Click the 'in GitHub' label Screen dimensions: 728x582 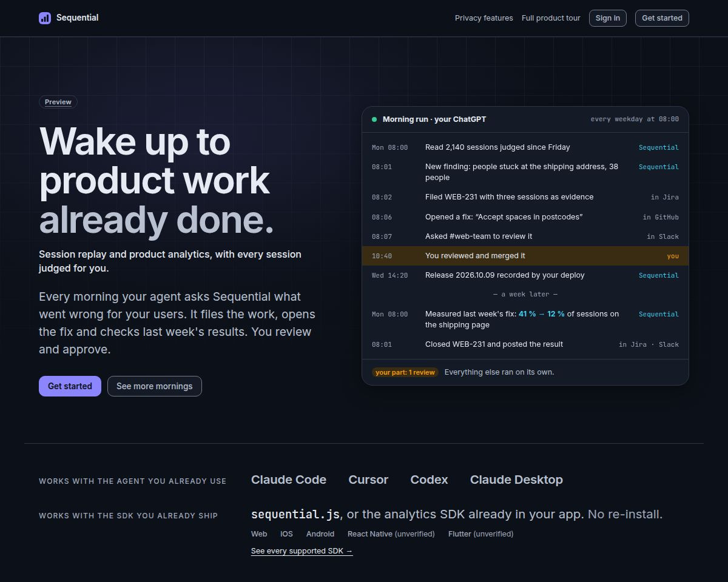661,217
